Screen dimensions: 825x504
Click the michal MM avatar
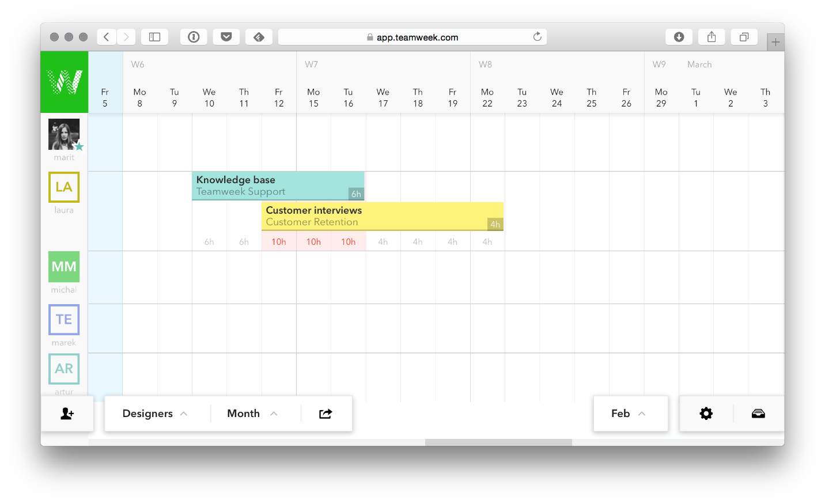coord(64,267)
